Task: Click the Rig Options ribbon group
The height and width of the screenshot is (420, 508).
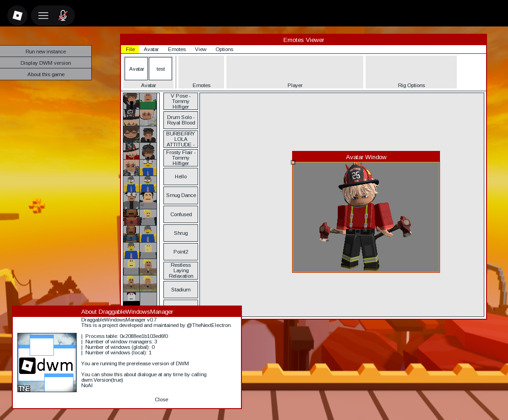Action: [x=411, y=72]
